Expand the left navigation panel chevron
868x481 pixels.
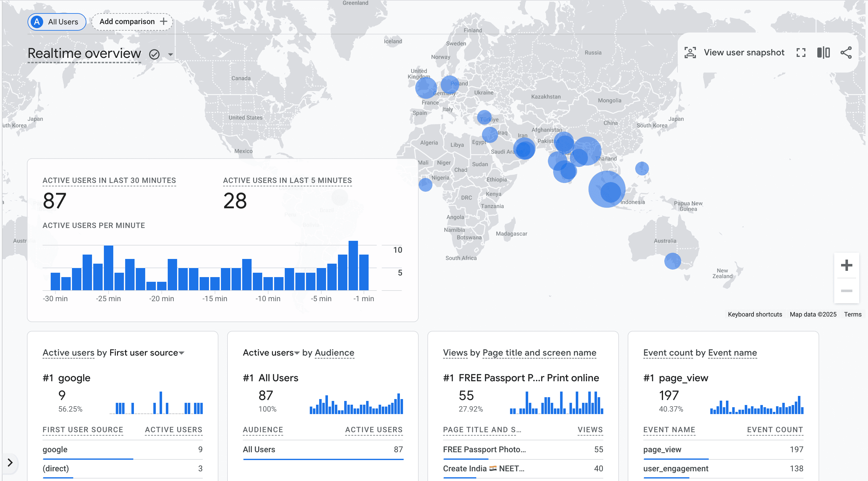coord(10,463)
